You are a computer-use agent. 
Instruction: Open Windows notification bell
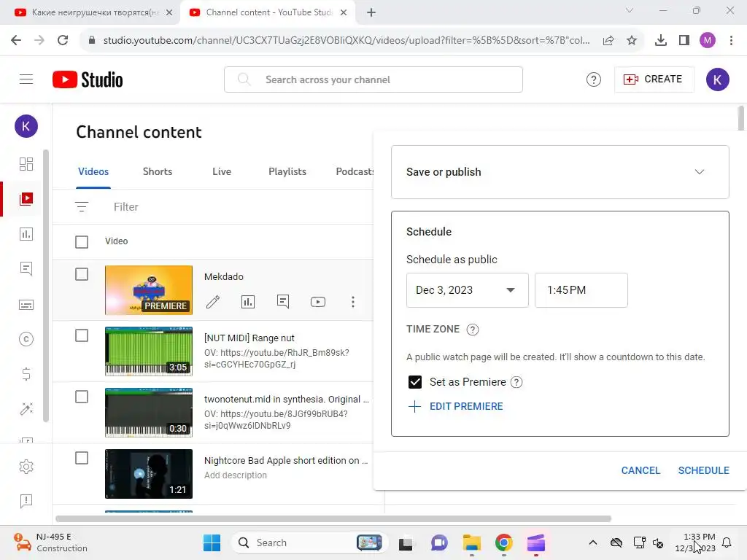tap(727, 542)
